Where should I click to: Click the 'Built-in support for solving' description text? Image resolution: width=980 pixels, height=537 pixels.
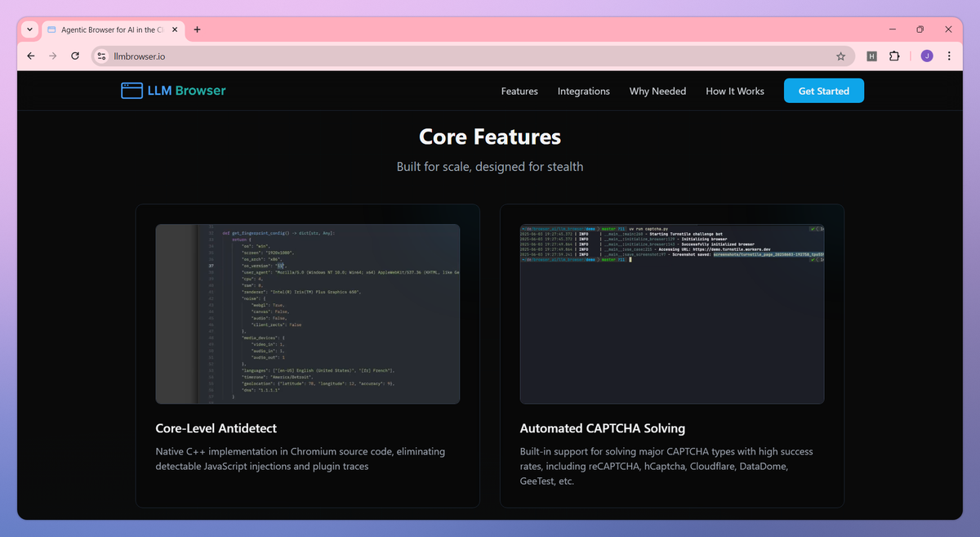[666, 466]
